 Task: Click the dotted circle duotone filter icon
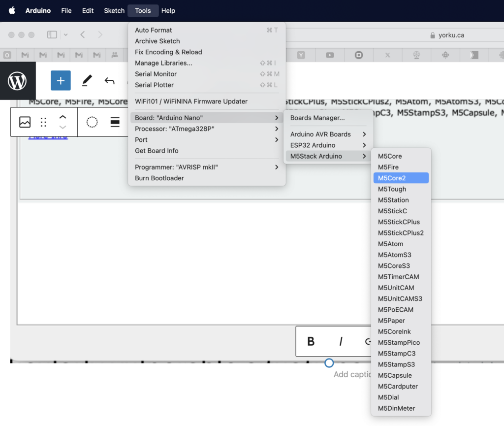click(x=92, y=122)
